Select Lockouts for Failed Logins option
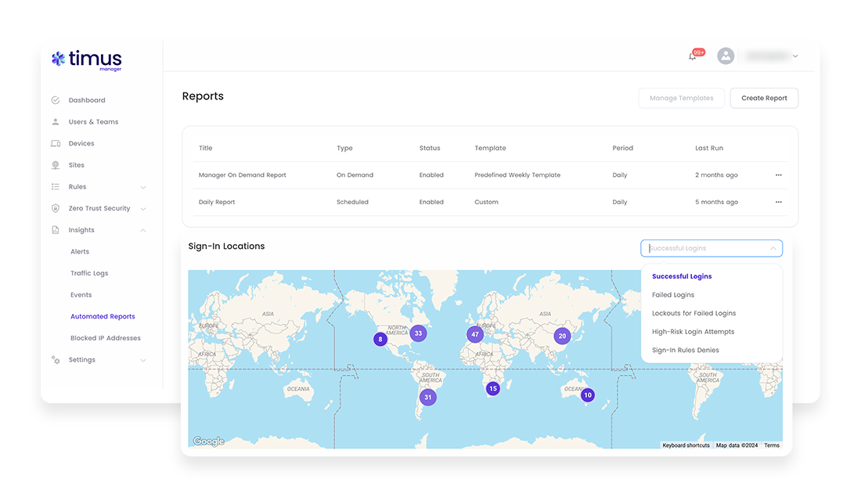This screenshot has height=504, width=861. pyautogui.click(x=694, y=313)
